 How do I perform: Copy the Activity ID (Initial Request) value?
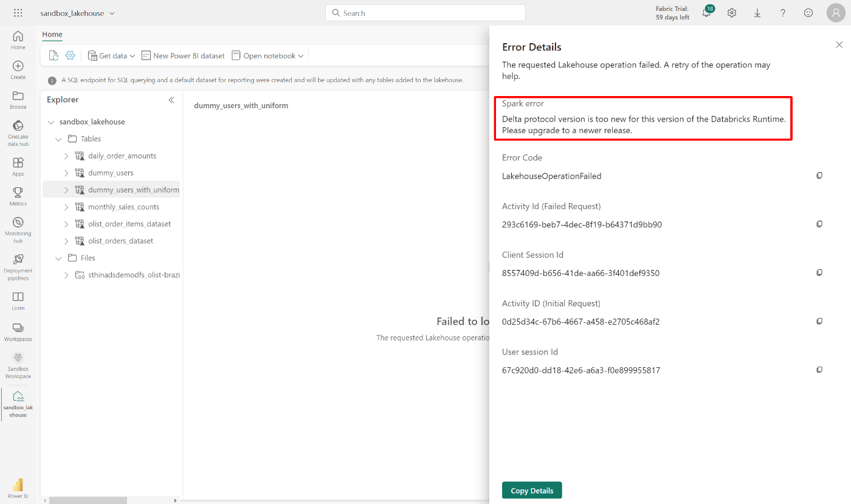click(819, 322)
